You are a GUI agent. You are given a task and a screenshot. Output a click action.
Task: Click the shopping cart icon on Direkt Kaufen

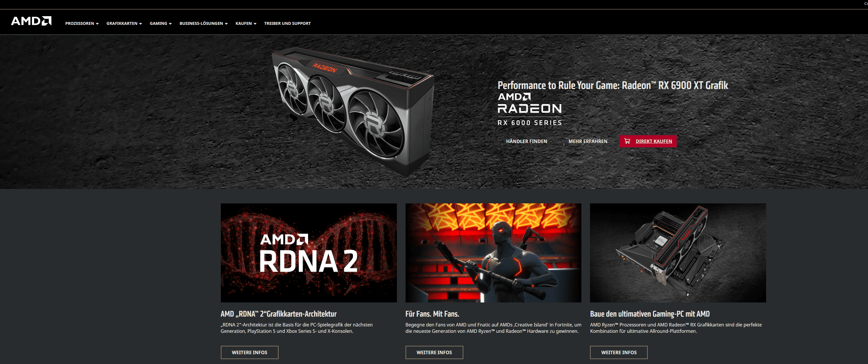tap(627, 141)
